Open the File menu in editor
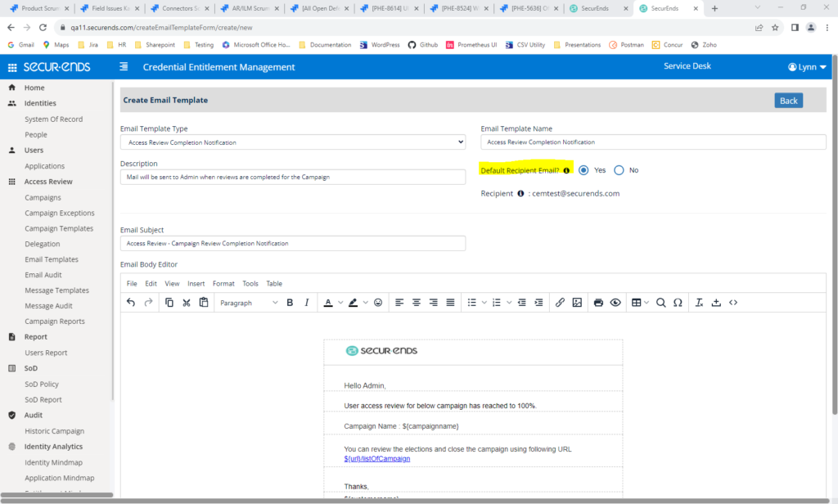This screenshot has height=504, width=838. [x=132, y=284]
